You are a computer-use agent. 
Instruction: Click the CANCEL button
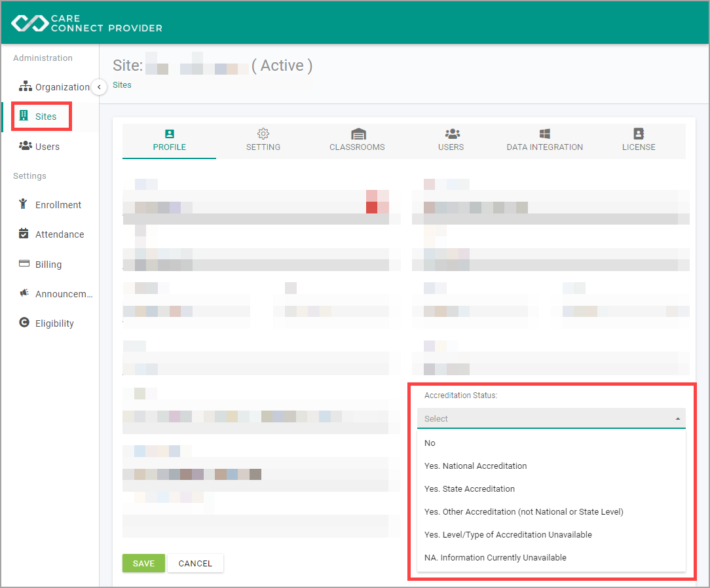pyautogui.click(x=195, y=563)
